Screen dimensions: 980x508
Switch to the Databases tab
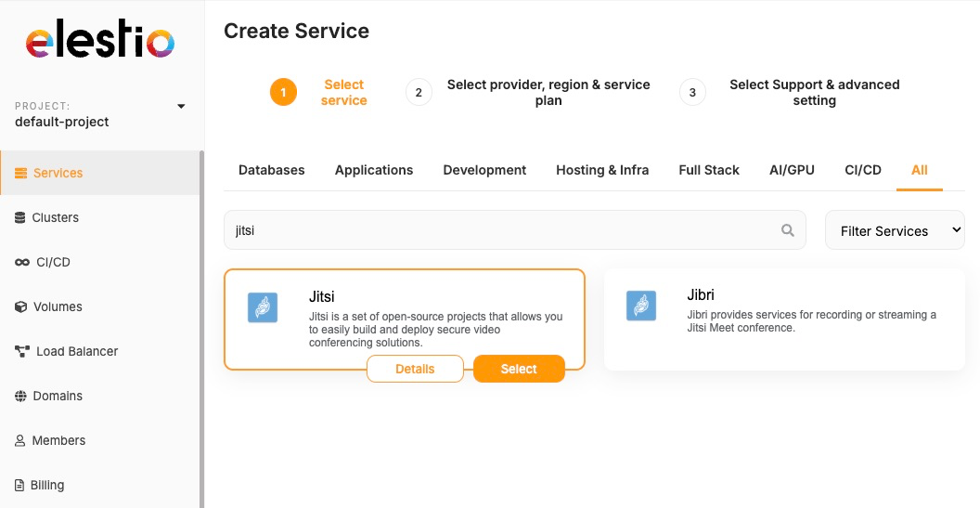point(272,170)
